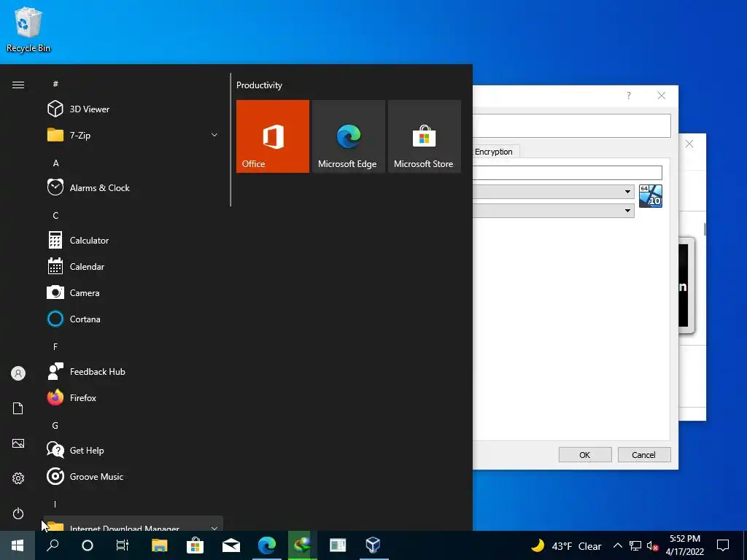Switch to Internet Download Manager on the taskbar
Screen dimensions: 747x560
pyautogui.click(x=303, y=545)
